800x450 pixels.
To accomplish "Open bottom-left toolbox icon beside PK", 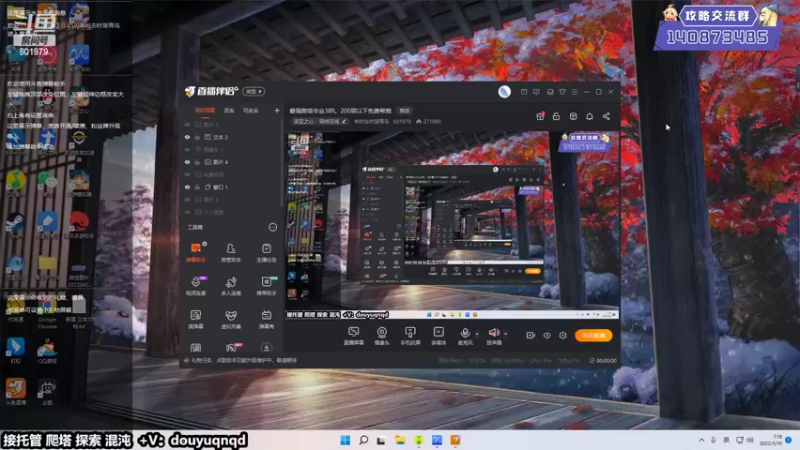I will click(195, 348).
